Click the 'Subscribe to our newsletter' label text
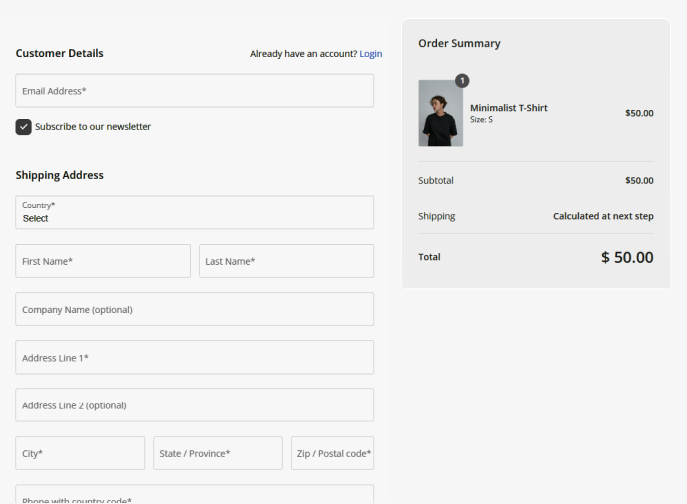The width and height of the screenshot is (687, 504). click(93, 127)
